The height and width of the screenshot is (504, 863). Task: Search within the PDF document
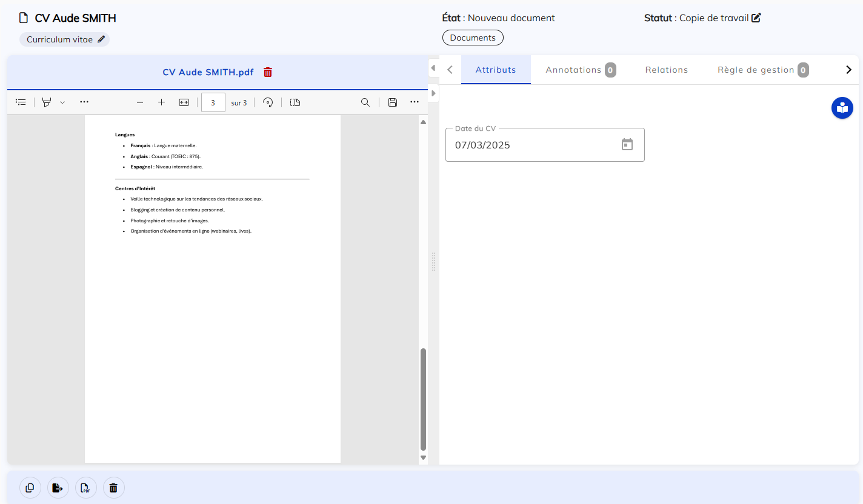click(365, 102)
